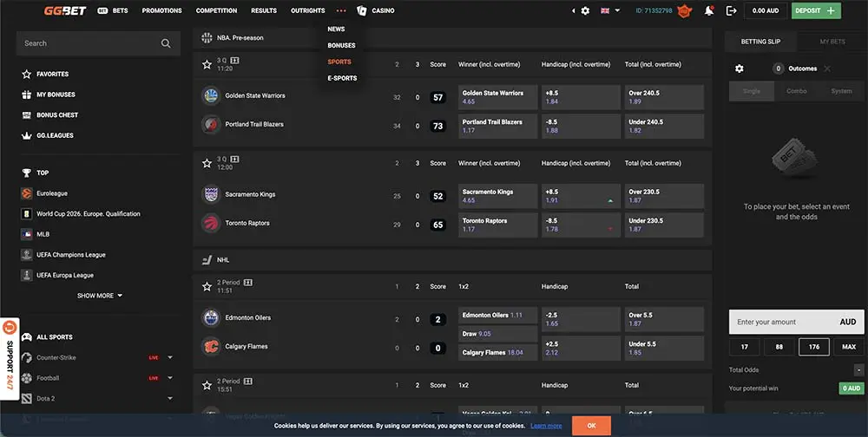Select Bonuses in the dropdown menu

(341, 45)
